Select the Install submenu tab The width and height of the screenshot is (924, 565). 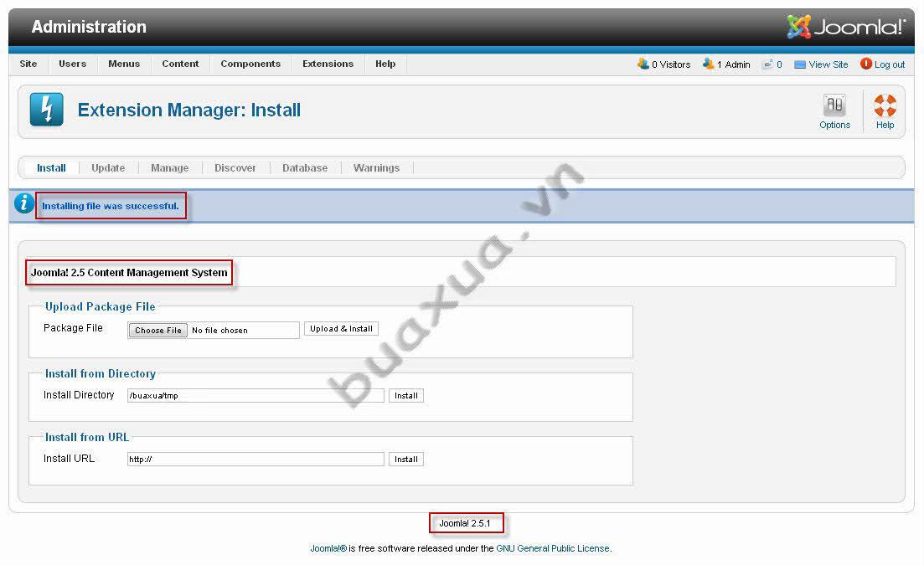pos(51,167)
